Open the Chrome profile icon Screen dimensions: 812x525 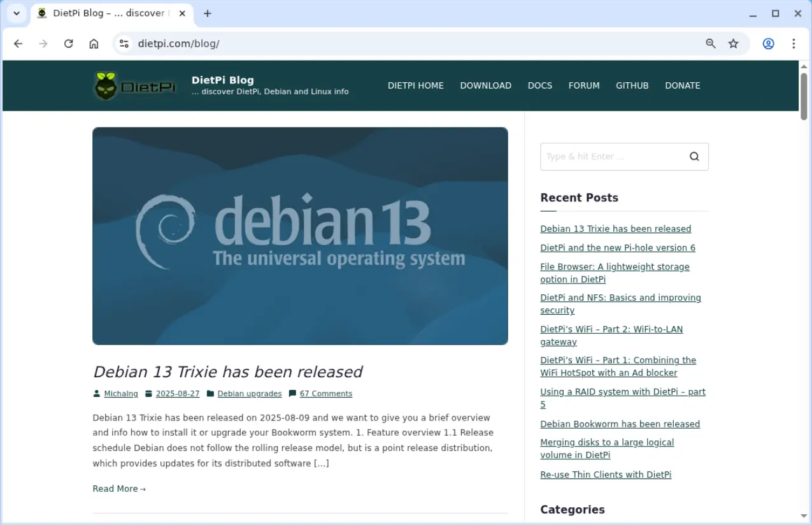pyautogui.click(x=769, y=44)
